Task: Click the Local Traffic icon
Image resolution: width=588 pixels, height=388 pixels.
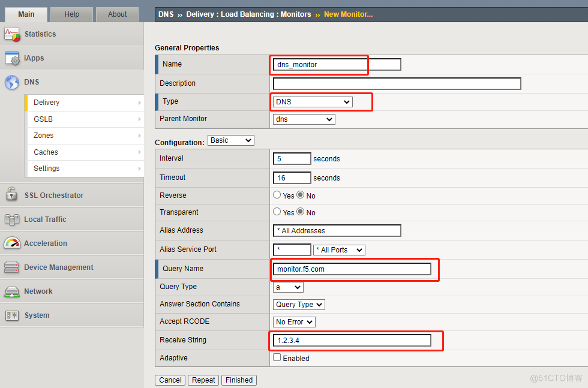Action: (x=12, y=219)
